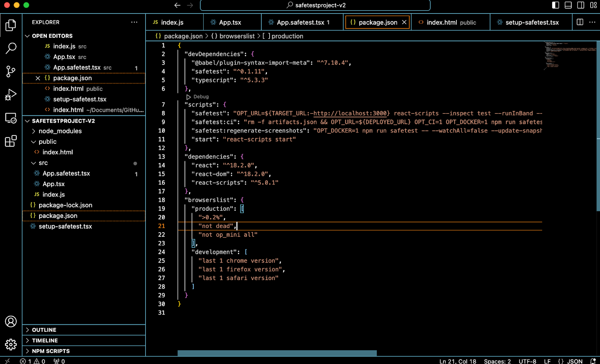Screen dimensions: 600x364
Task: Open index.js under src folder
Action: click(84, 194)
